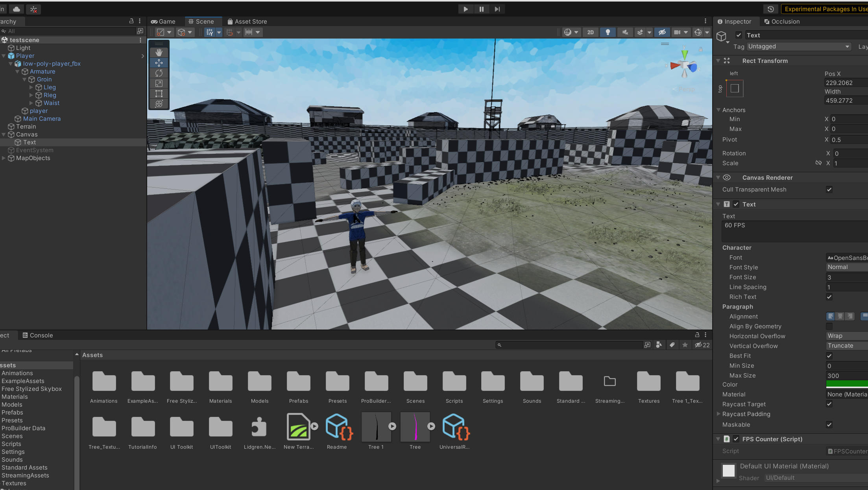Image resolution: width=868 pixels, height=490 pixels.
Task: Toggle scene lighting bulb icon
Action: click(x=608, y=32)
